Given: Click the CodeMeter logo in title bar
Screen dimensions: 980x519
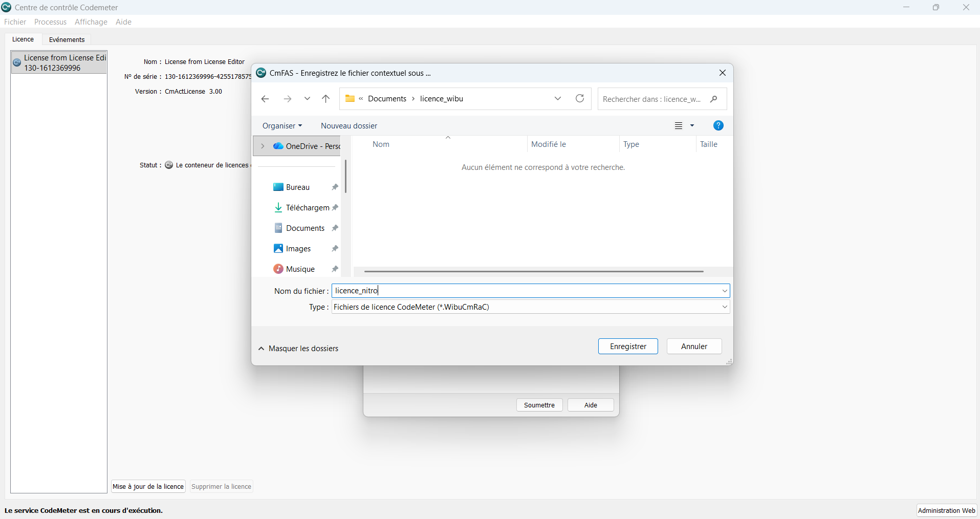Looking at the screenshot, I should pyautogui.click(x=7, y=7).
